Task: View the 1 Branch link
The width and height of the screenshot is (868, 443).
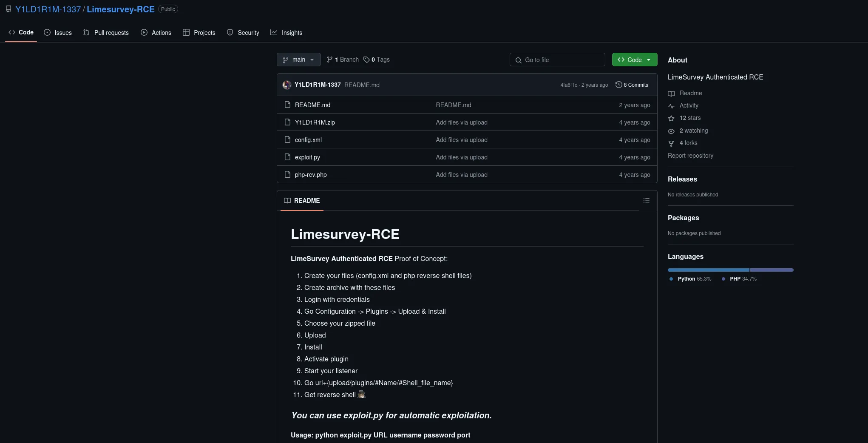Action: click(343, 60)
